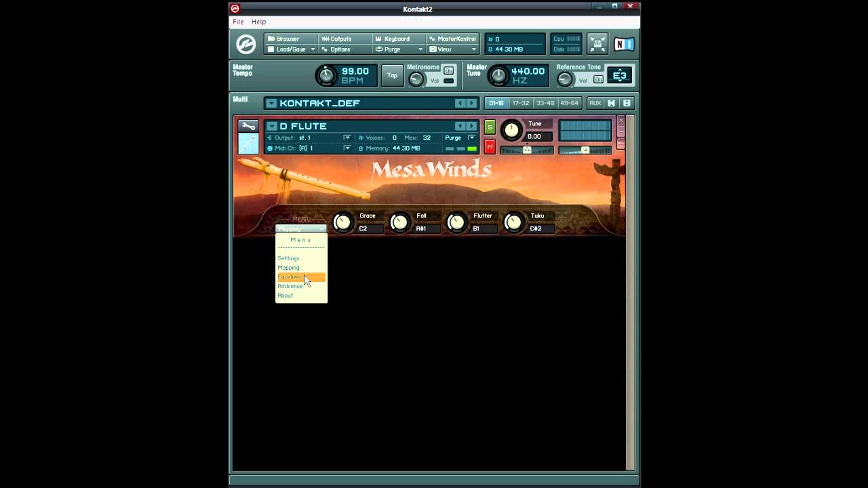The width and height of the screenshot is (868, 488).
Task: Click the flute instrument thumbnail icon
Action: (x=248, y=144)
